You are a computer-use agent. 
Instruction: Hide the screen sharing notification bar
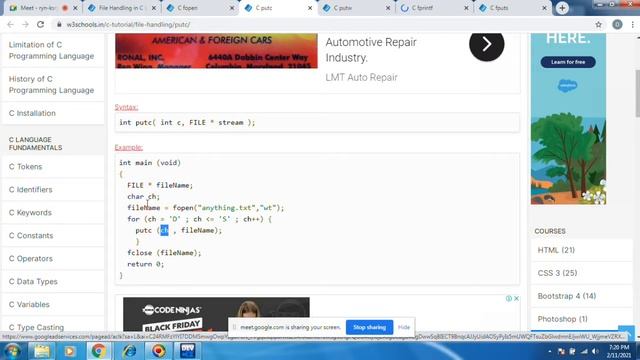404,327
